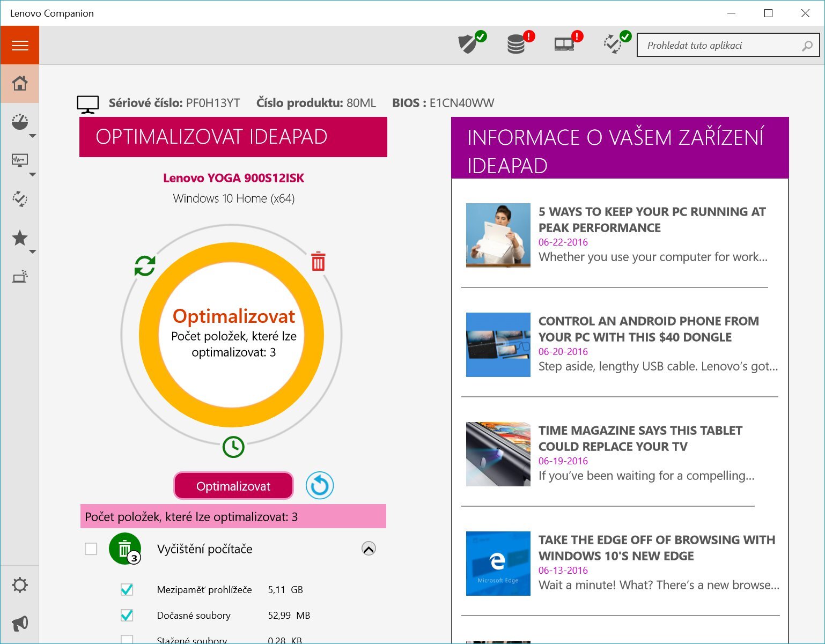
Task: Collapse the Vyčištění počítače section
Action: pos(369,549)
